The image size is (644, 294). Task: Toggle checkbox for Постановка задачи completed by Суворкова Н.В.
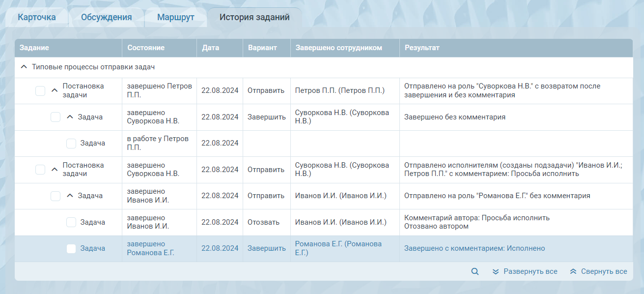coord(40,170)
